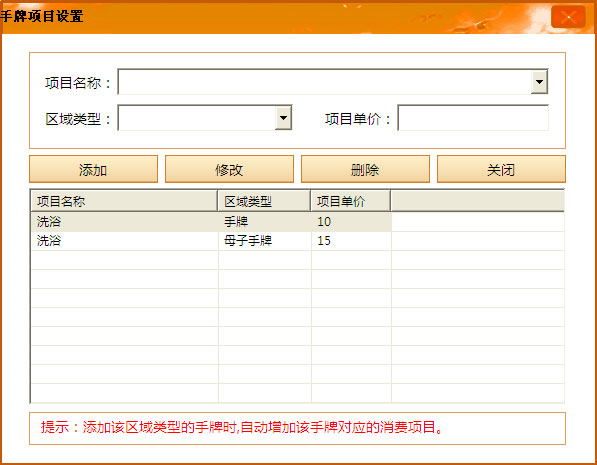Screen dimensions: 597x465
Task: Sort by the 区域类型 column header
Action: [x=264, y=201]
